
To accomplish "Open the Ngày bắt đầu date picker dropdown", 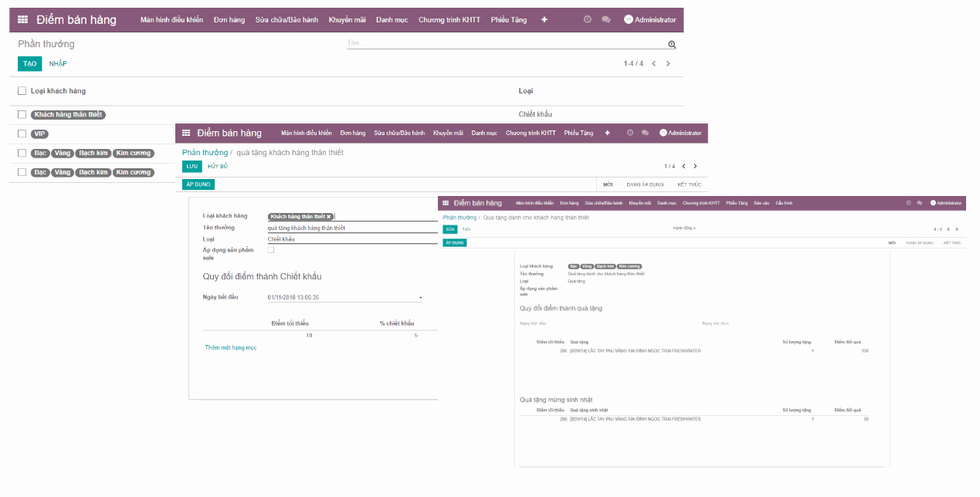I will [x=421, y=297].
